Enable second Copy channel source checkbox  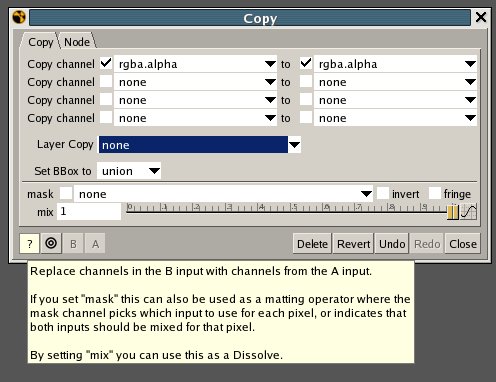click(x=106, y=81)
